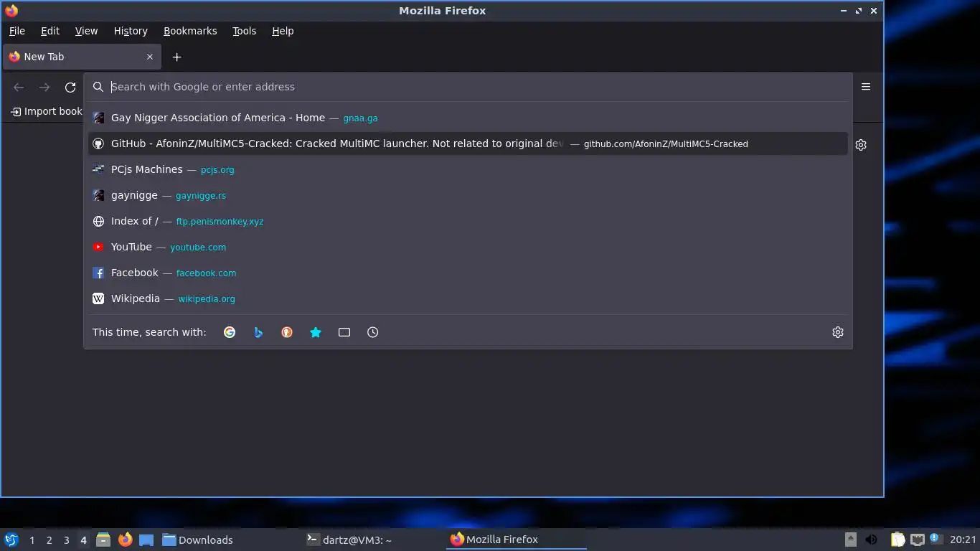The height and width of the screenshot is (551, 980).
Task: Switch to virtual desktop 1
Action: (x=32, y=540)
